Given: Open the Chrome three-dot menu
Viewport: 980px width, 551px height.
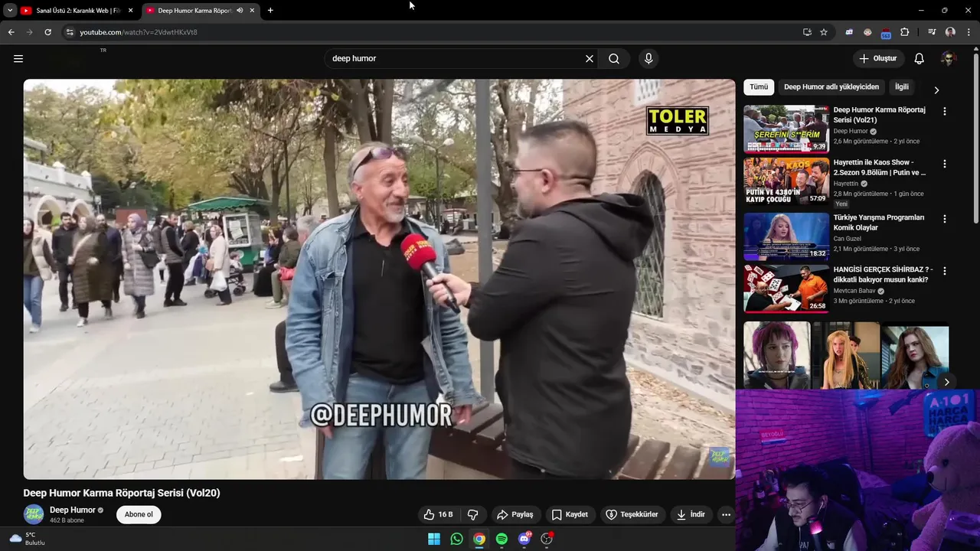Looking at the screenshot, I should (x=969, y=32).
